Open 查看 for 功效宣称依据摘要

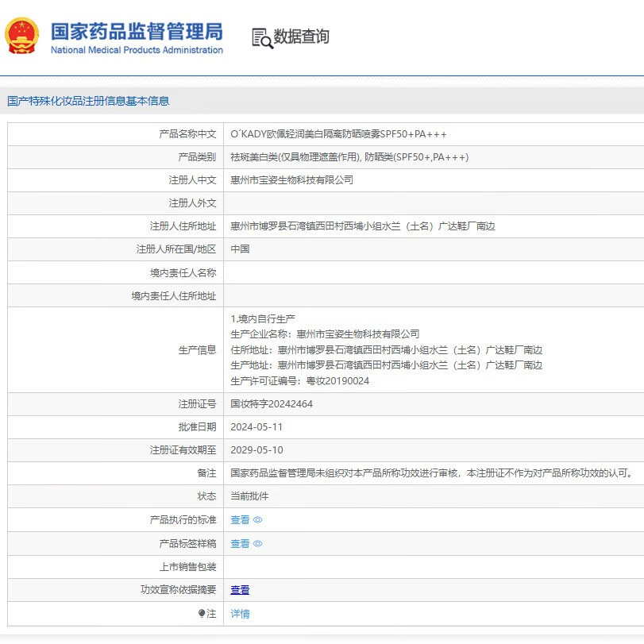pos(240,590)
